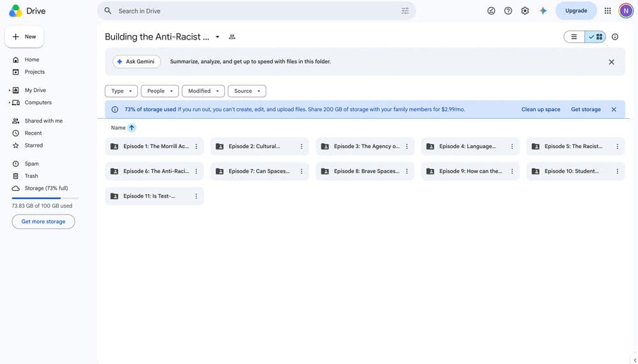Open Episode 5: The Racist... folder
Image resolution: width=638 pixels, height=364 pixels.
[x=575, y=146]
